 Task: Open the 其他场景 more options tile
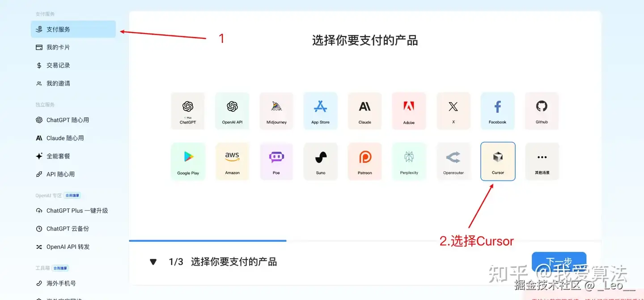542,162
